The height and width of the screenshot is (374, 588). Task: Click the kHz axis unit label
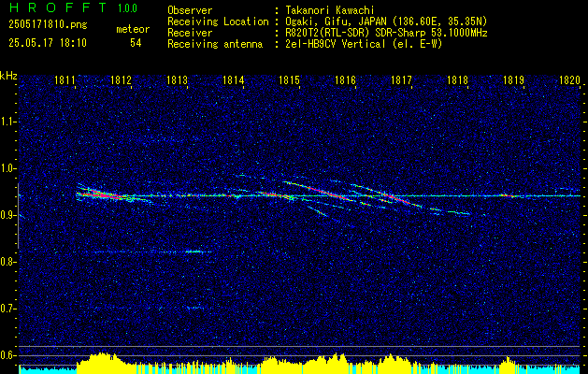8,76
